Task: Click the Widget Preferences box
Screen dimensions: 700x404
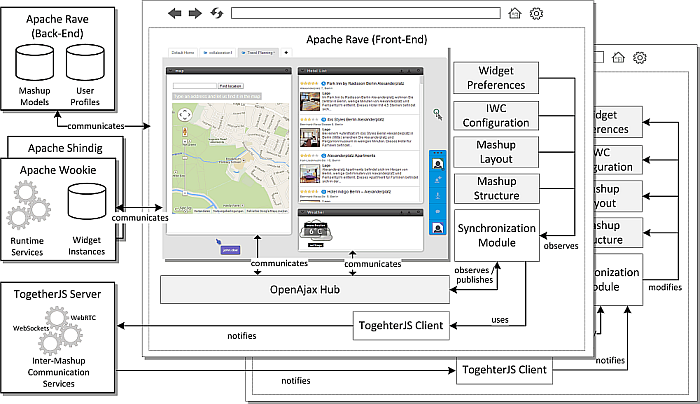Action: click(x=495, y=79)
